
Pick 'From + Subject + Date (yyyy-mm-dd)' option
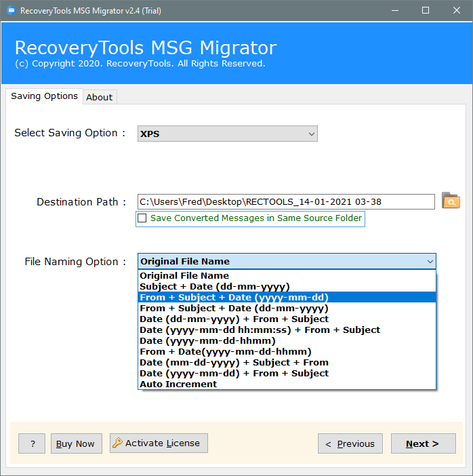click(x=287, y=297)
